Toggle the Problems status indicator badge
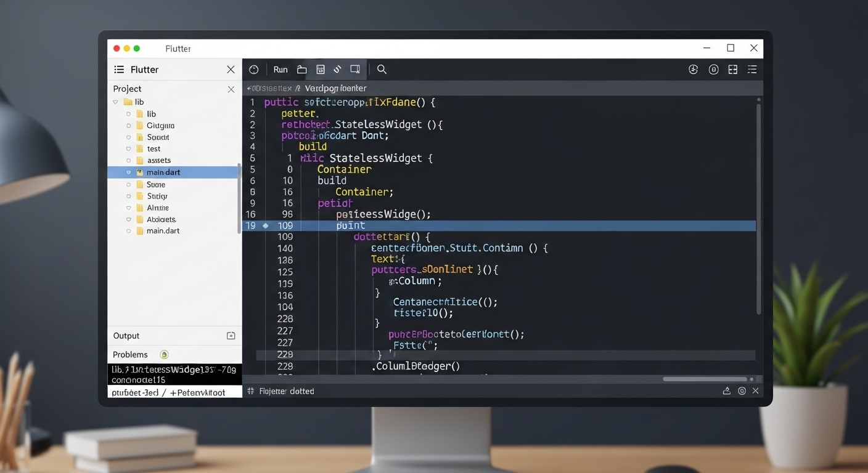 click(164, 354)
